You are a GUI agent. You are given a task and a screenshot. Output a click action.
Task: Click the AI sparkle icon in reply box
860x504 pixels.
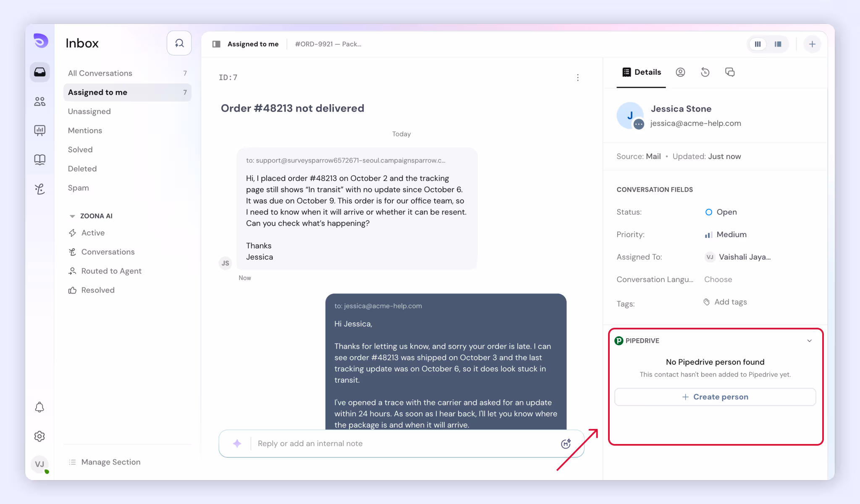point(237,444)
